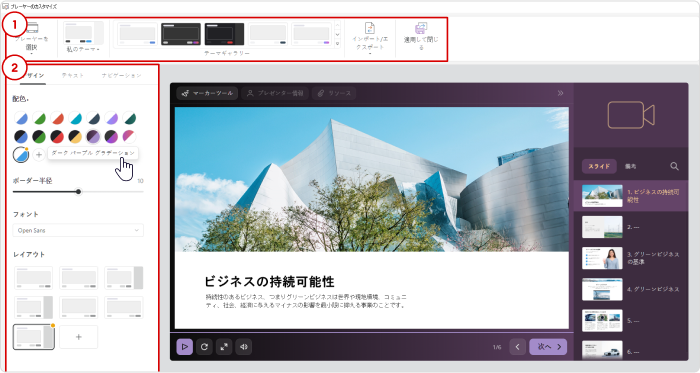The width and height of the screenshot is (700, 373).
Task: Select the custom layout marked with orange dot
Action: click(34, 337)
